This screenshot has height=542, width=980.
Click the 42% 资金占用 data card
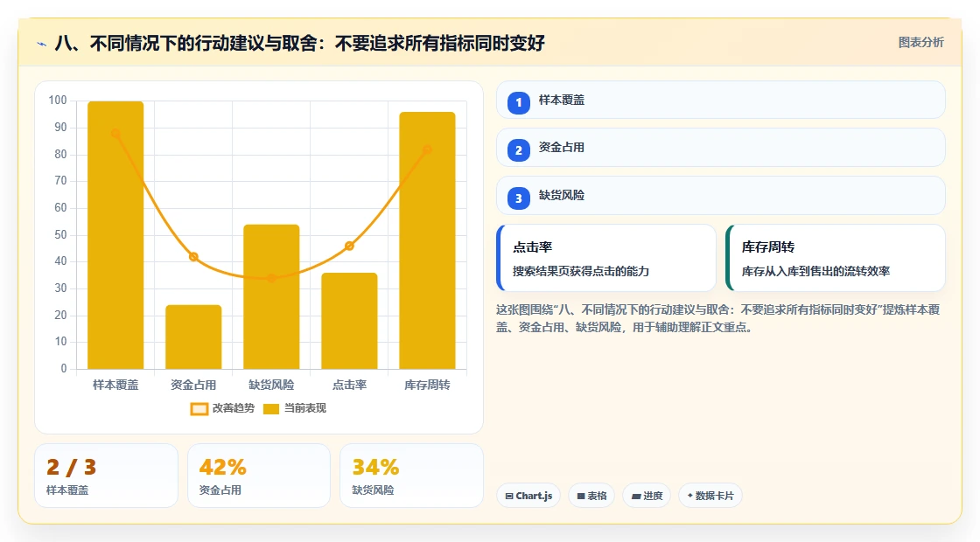[259, 476]
